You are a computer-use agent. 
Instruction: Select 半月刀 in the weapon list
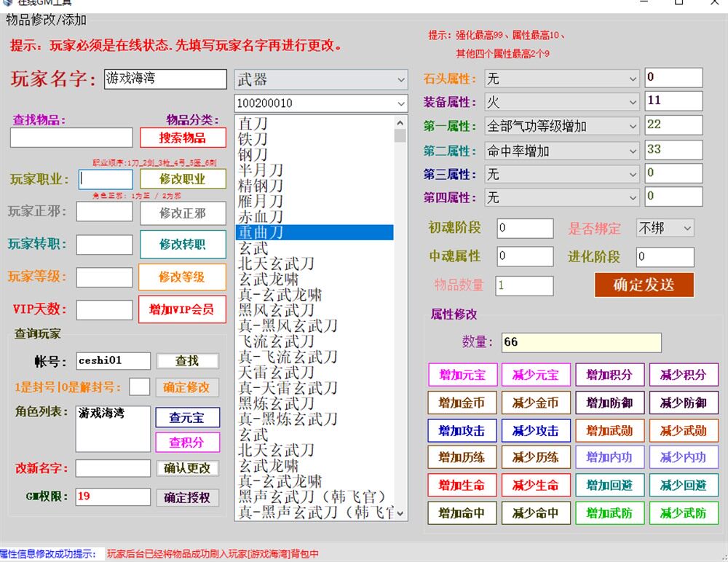click(x=314, y=170)
